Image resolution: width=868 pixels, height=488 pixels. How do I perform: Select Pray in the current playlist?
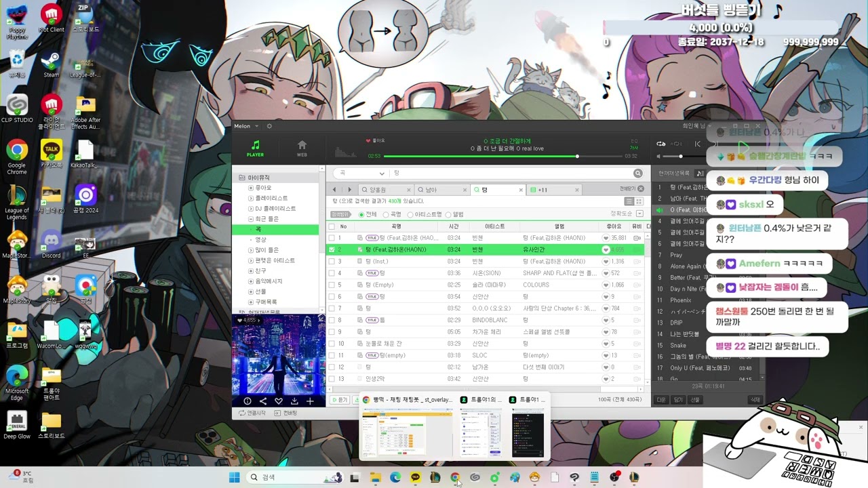pyautogui.click(x=676, y=255)
